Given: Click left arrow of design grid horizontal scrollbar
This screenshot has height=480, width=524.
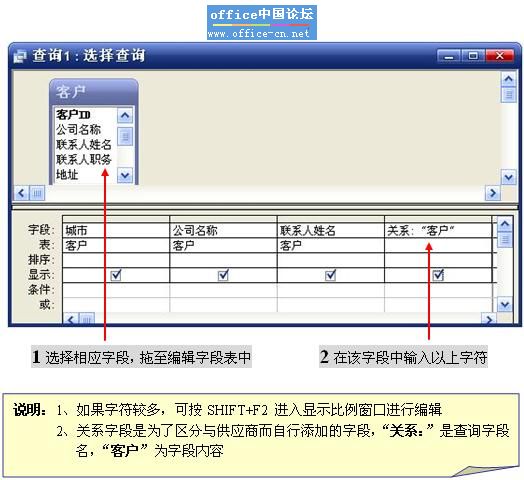Looking at the screenshot, I should (x=71, y=319).
